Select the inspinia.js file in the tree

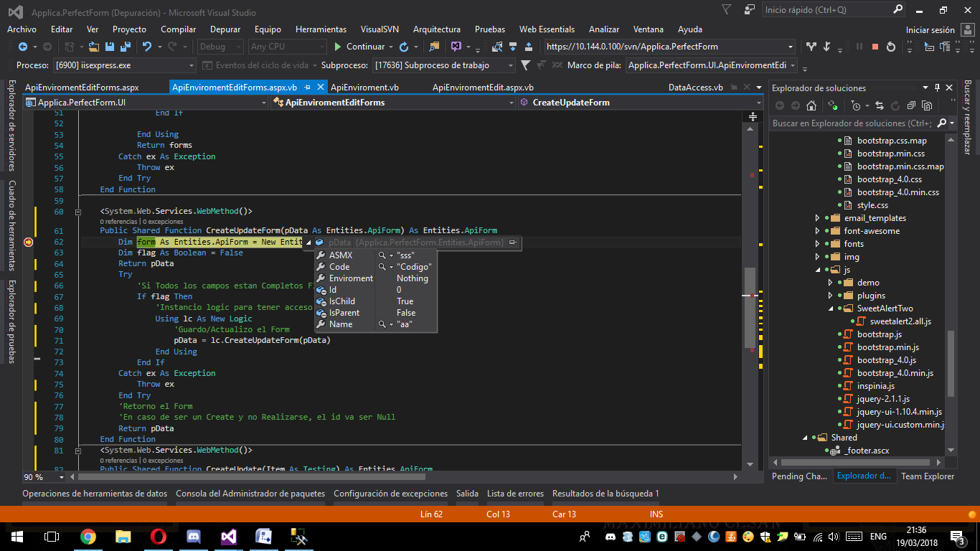tap(875, 386)
